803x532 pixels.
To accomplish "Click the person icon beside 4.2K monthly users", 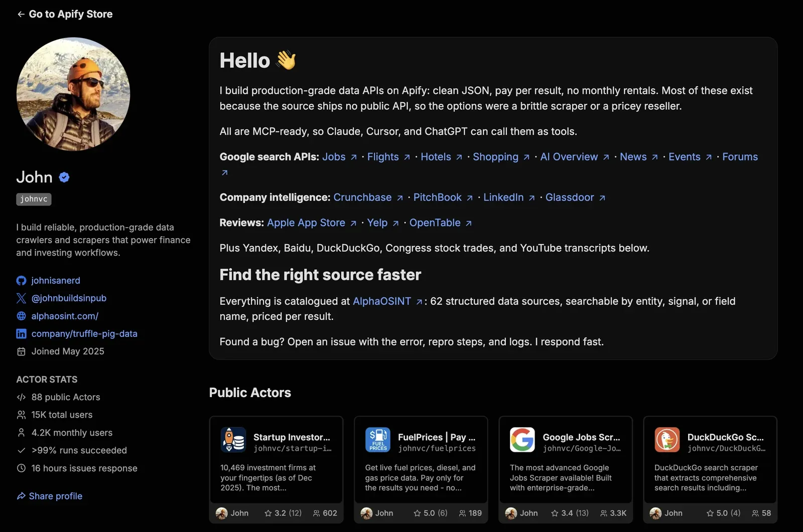I will 21,432.
